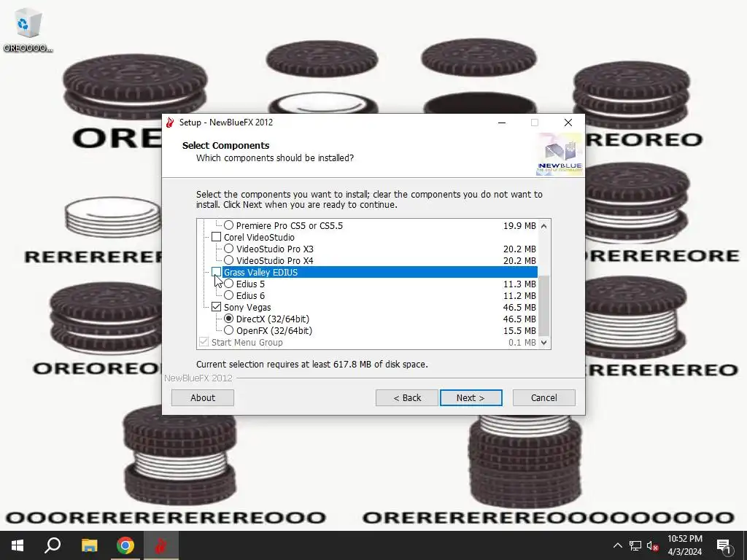Select the Premiere Pro CS5 or CS5.5 radio button
The width and height of the screenshot is (747, 560).
click(x=228, y=225)
